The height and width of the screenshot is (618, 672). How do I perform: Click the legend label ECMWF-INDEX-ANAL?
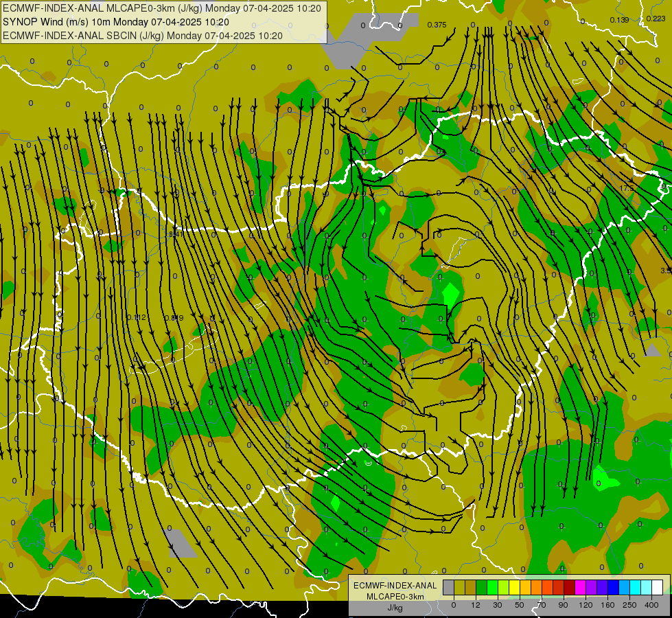click(x=395, y=586)
